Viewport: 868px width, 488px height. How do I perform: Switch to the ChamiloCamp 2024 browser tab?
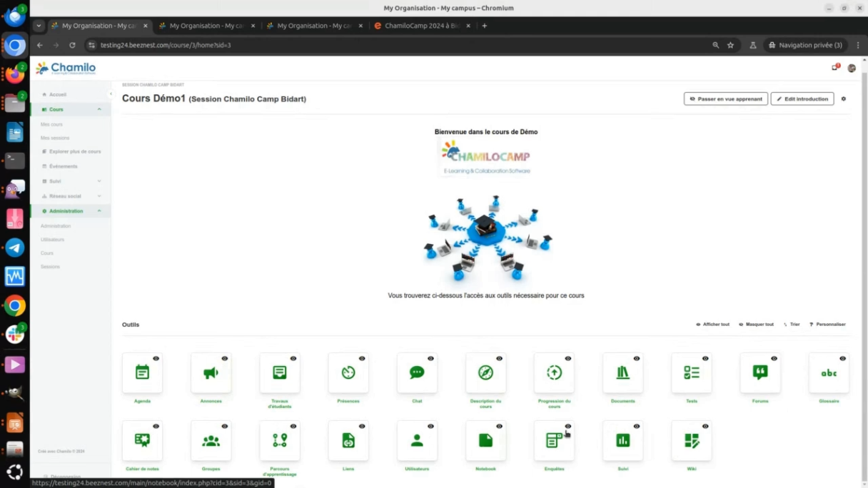coord(421,26)
